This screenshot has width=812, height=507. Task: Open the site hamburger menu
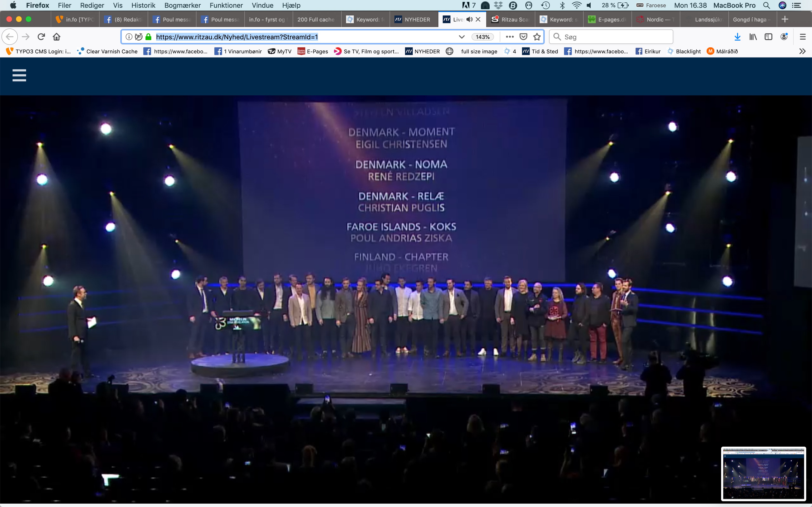[19, 75]
